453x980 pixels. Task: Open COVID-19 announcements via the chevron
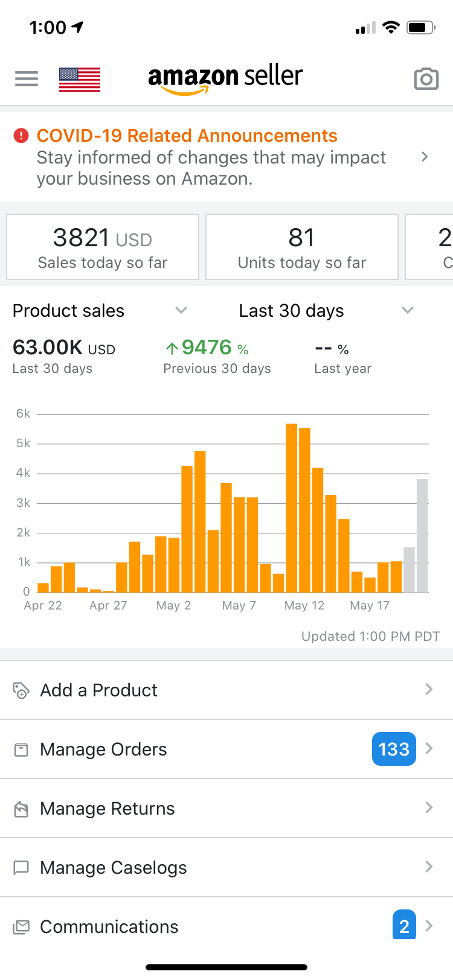click(425, 157)
